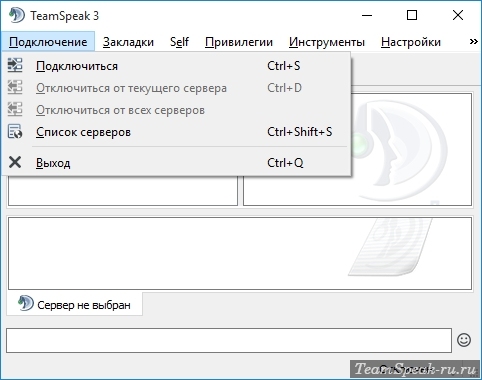
Task: Select Список серверов menu entry
Action: pyautogui.click(x=177, y=132)
